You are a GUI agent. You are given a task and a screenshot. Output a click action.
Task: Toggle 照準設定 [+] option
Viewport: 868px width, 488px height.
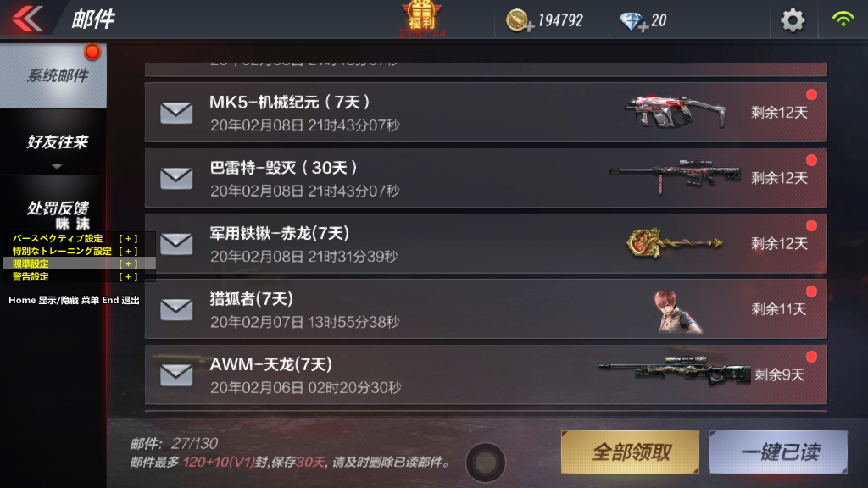click(x=75, y=264)
